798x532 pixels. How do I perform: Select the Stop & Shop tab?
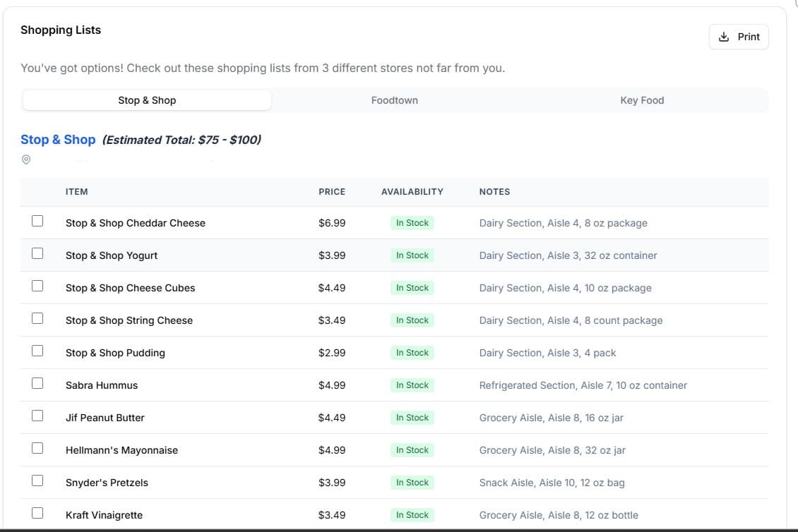coord(147,100)
